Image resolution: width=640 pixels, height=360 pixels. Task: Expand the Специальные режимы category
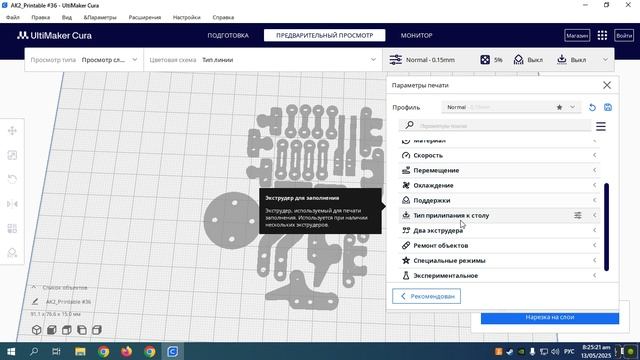coord(498,260)
